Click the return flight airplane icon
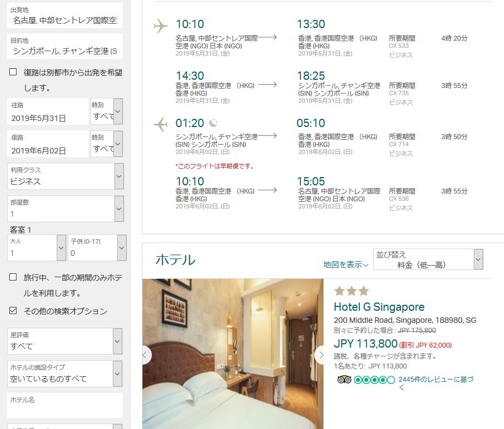 [x=161, y=124]
